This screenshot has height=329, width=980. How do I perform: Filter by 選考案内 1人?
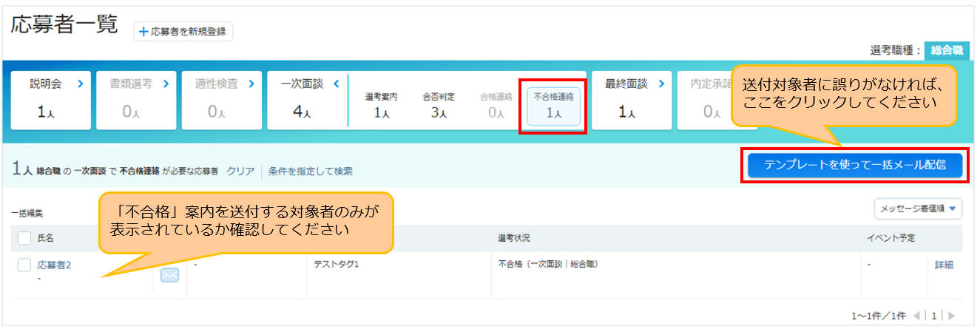382,106
